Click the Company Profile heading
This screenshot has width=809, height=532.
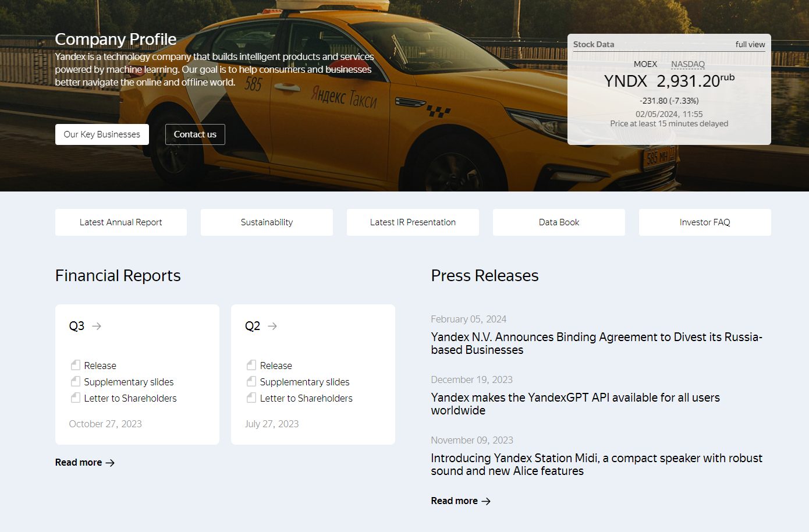tap(115, 39)
